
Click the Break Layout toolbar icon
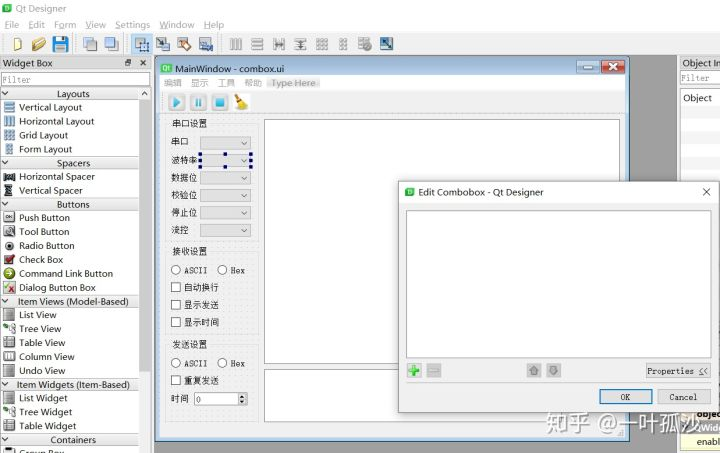(x=365, y=44)
